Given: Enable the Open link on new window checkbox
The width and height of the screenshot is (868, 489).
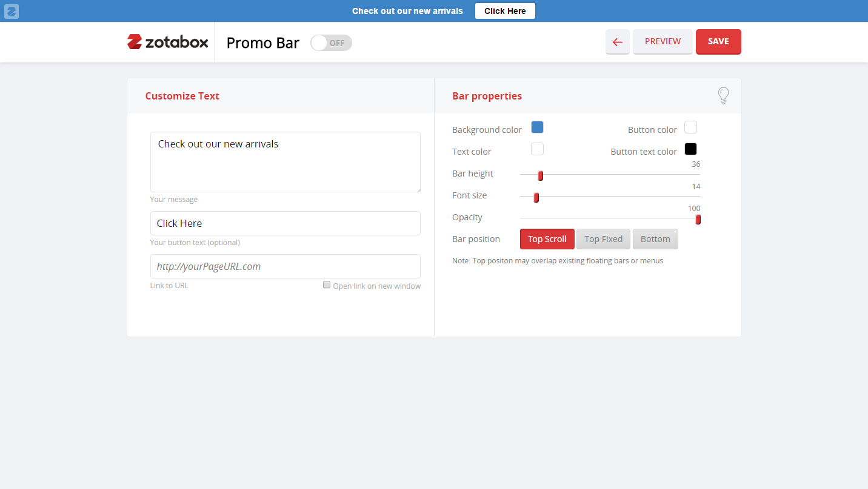Looking at the screenshot, I should tap(327, 285).
